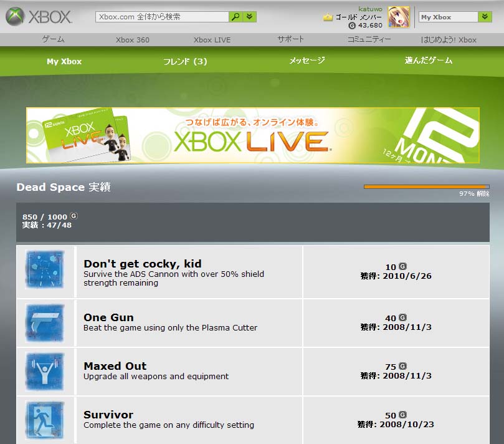Click the Survivor achievement title
Image resolution: width=504 pixels, height=444 pixels.
(x=108, y=415)
